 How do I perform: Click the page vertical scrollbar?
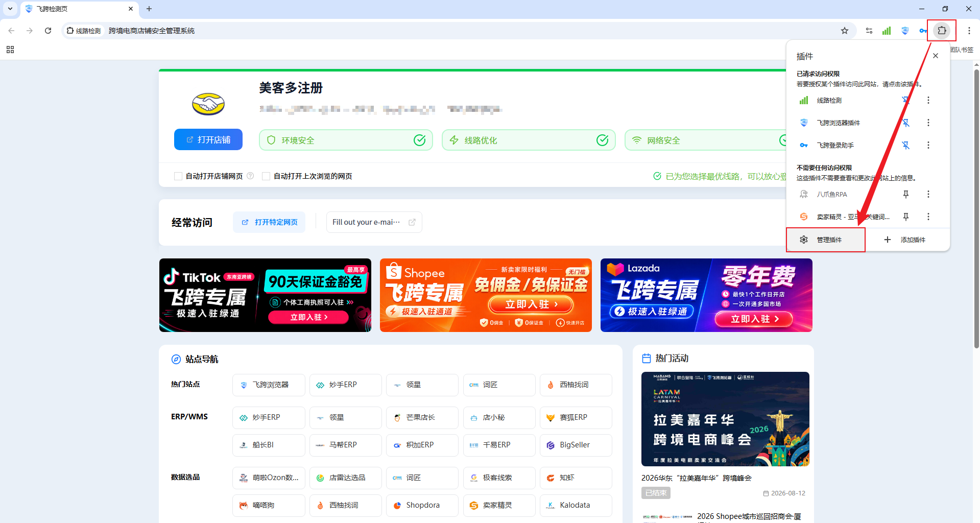pyautogui.click(x=976, y=209)
